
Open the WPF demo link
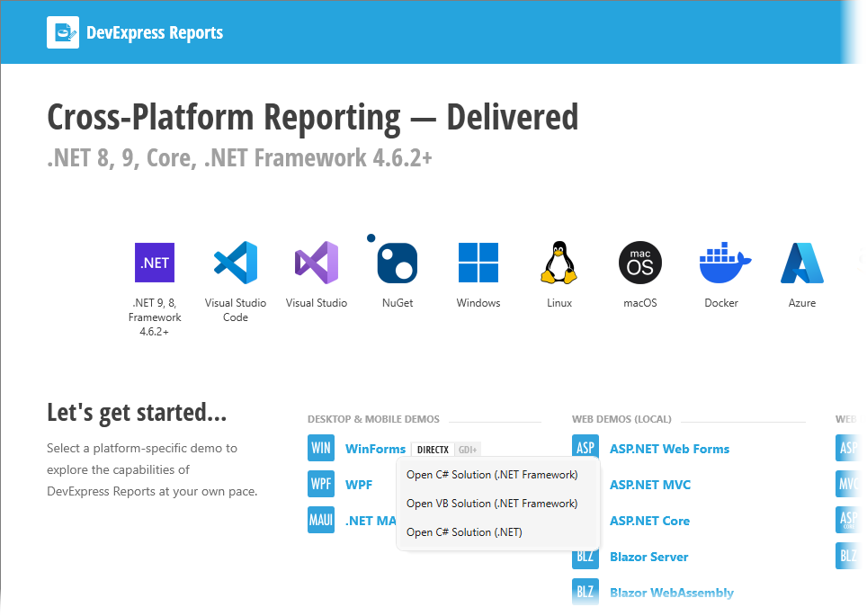point(359,485)
